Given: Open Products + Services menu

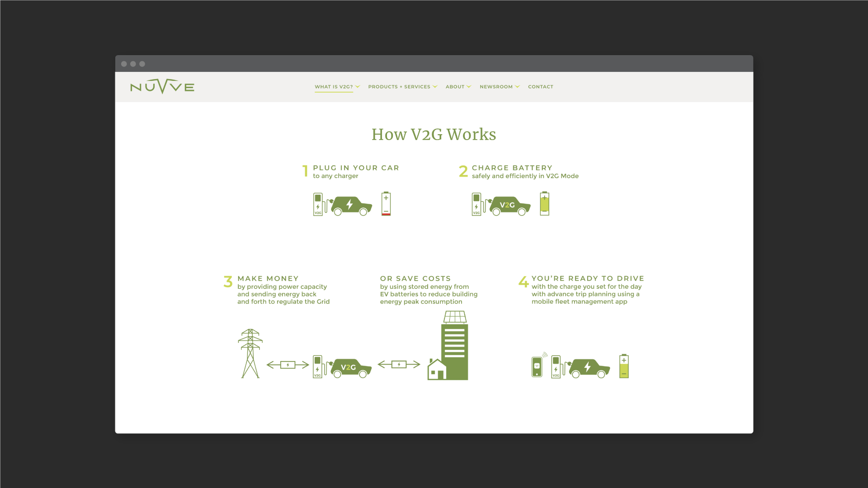Looking at the screenshot, I should point(399,87).
